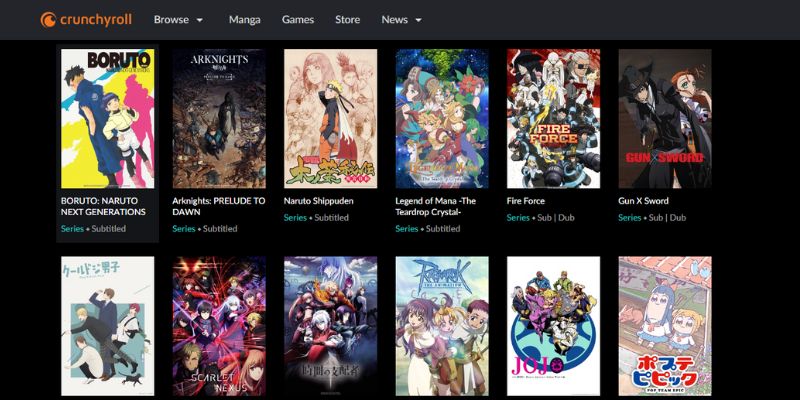Select the Ragnarok The Animation poster
This screenshot has height=400, width=800.
442,327
